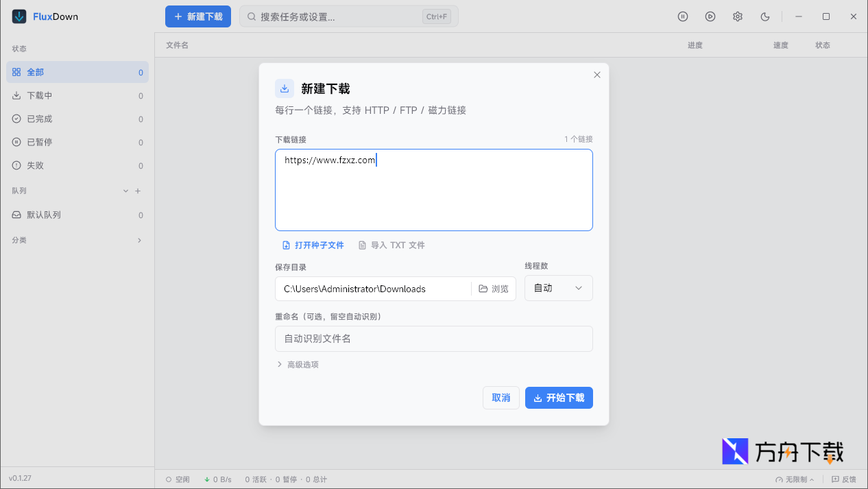
Task: Toggle dark mode using the moon icon
Action: [765, 16]
